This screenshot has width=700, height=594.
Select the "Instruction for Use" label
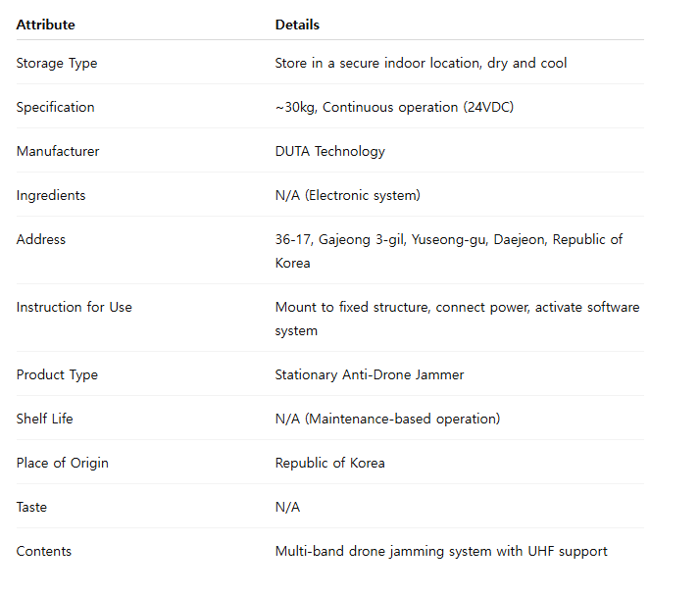[x=75, y=308]
